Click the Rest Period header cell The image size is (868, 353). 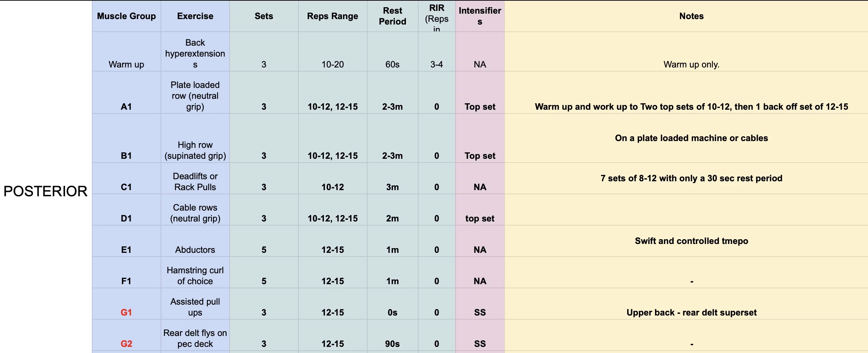392,16
